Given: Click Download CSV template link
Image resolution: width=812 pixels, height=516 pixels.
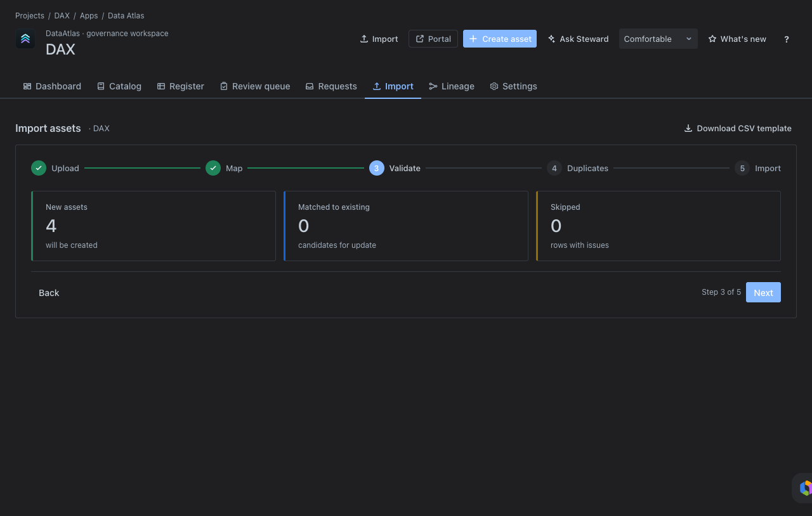Looking at the screenshot, I should tap(738, 128).
